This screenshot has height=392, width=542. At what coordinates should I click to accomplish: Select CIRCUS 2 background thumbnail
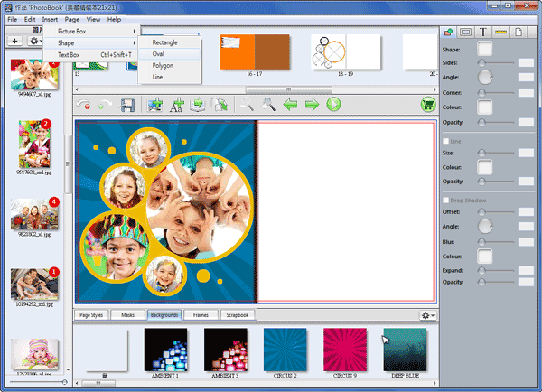point(285,350)
